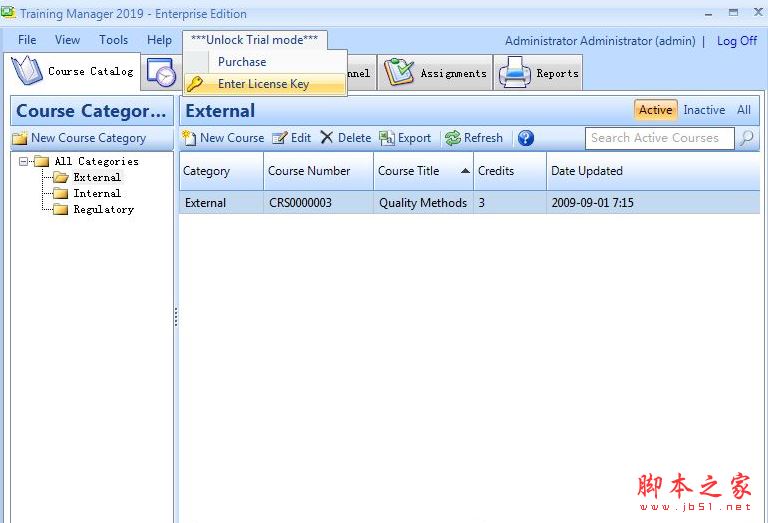Sort by the Date Updated column header
Viewport: 768px width, 523px height.
pos(653,171)
